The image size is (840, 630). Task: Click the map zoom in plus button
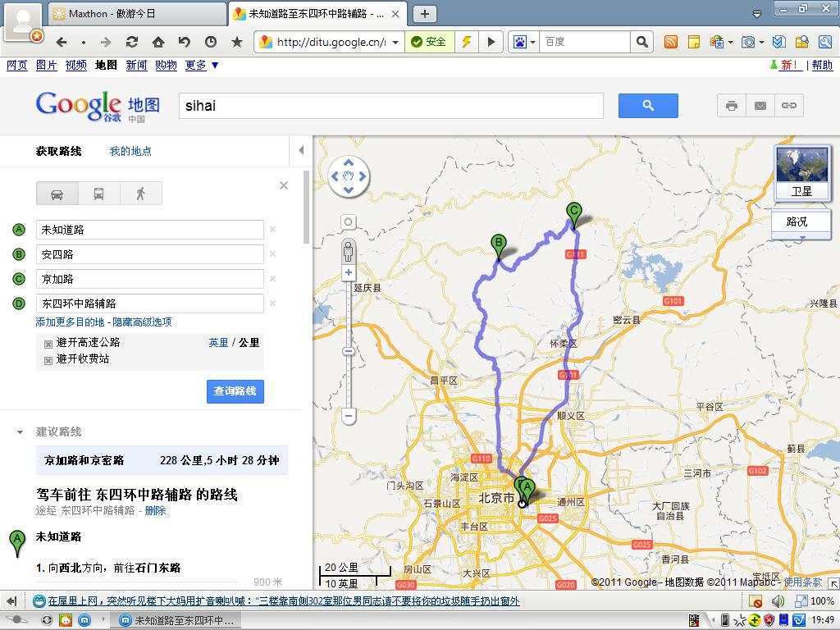(x=349, y=272)
